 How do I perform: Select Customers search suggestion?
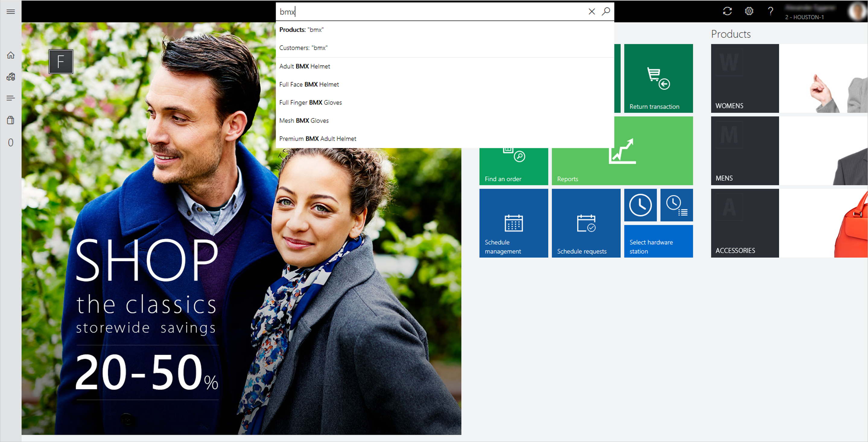(304, 48)
